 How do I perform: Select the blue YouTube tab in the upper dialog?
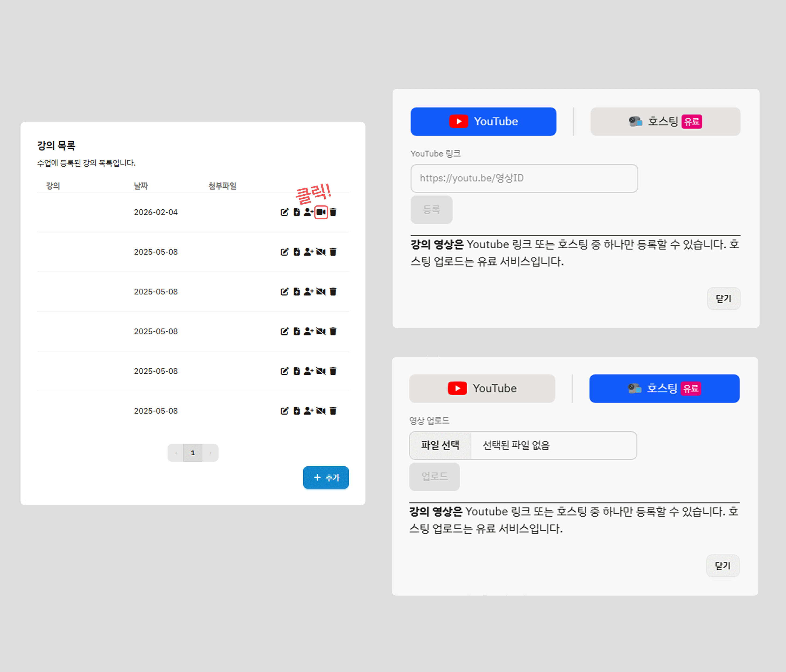(x=483, y=121)
